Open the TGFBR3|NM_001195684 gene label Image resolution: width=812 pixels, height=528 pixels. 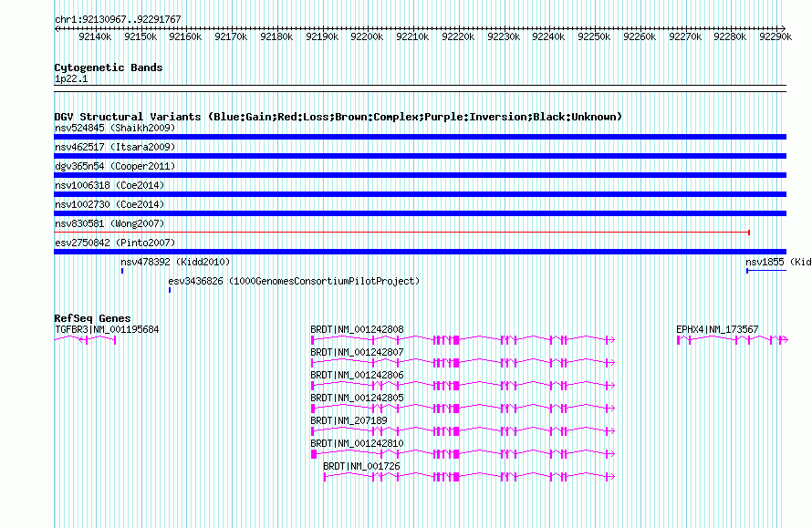(x=107, y=330)
